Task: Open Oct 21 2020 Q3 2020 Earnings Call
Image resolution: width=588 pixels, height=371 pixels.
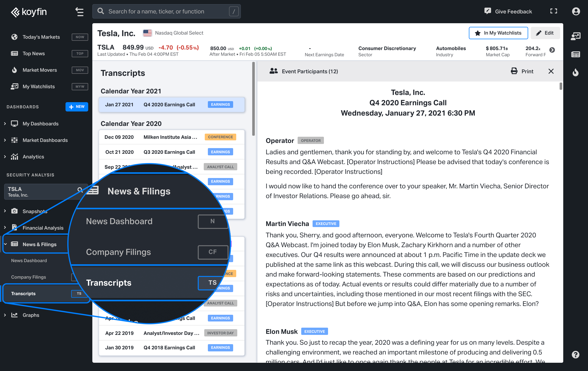Action: tap(172, 152)
